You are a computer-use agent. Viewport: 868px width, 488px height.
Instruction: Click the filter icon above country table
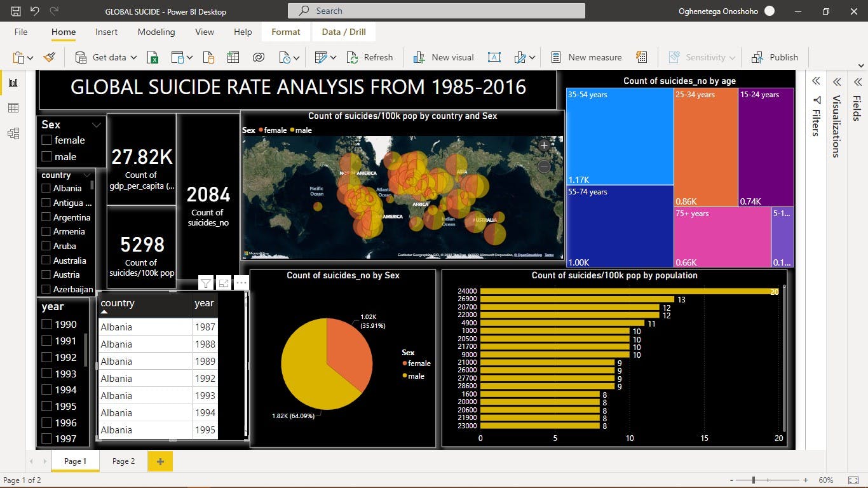click(x=206, y=283)
